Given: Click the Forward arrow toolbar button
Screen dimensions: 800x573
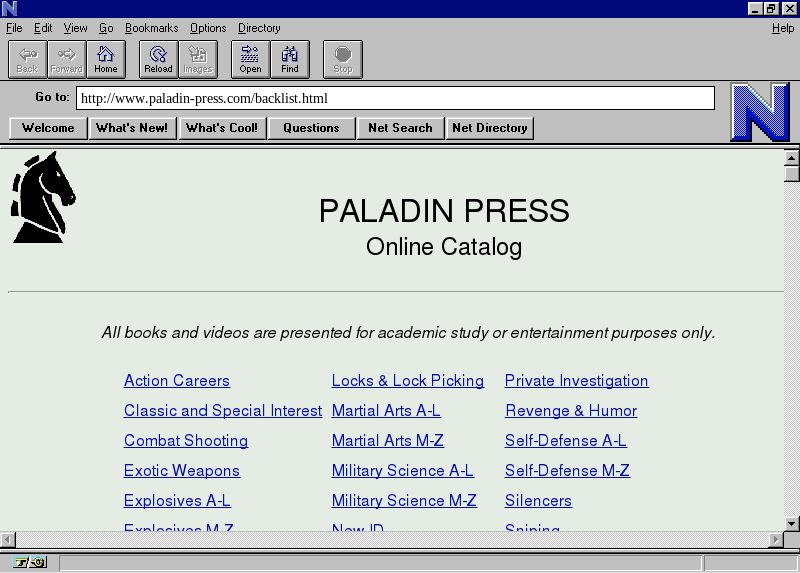Looking at the screenshot, I should pos(66,59).
